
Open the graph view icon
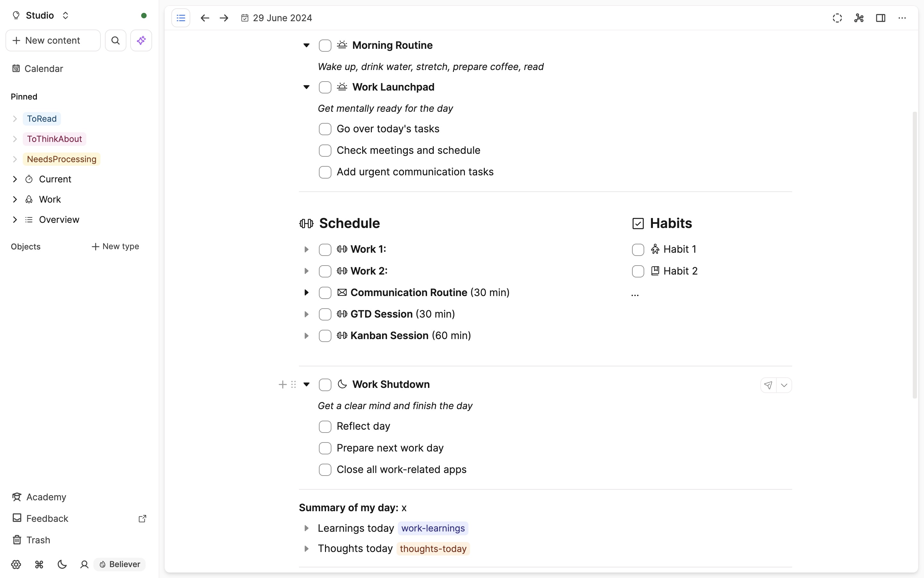point(859,18)
